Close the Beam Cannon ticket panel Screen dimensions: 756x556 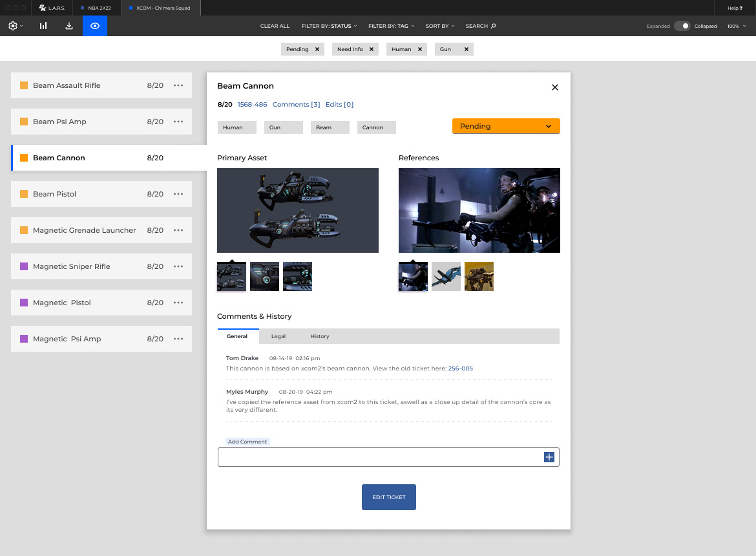555,87
